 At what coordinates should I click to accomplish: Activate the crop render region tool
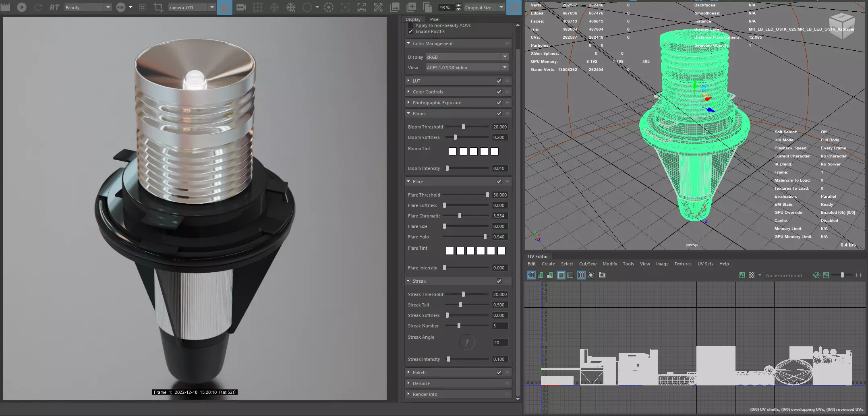[159, 7]
